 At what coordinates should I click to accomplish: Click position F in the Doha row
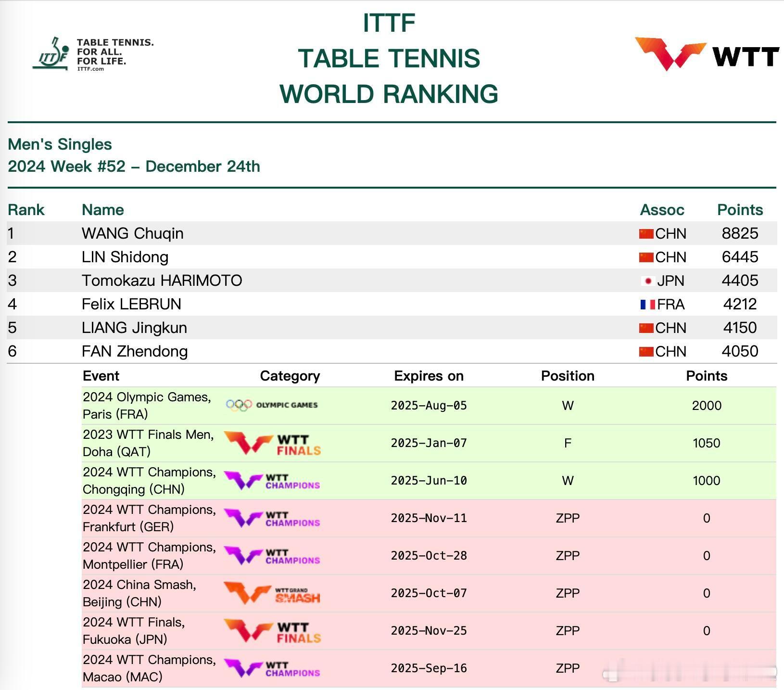(568, 443)
